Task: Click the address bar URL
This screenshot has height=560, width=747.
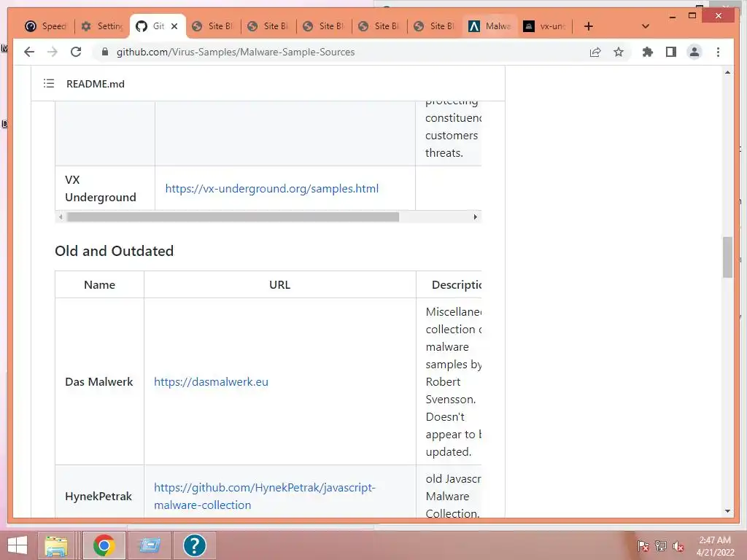Action: [x=236, y=52]
